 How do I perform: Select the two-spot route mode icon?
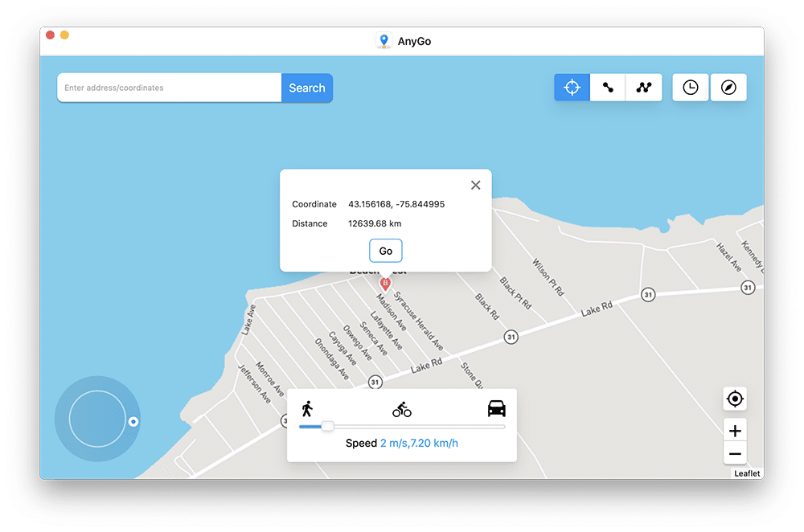pos(608,87)
